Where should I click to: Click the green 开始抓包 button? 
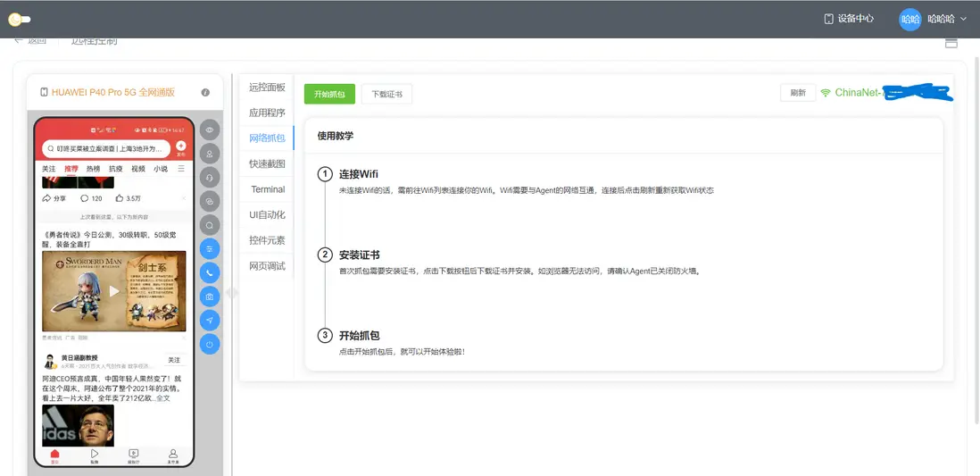(x=329, y=94)
